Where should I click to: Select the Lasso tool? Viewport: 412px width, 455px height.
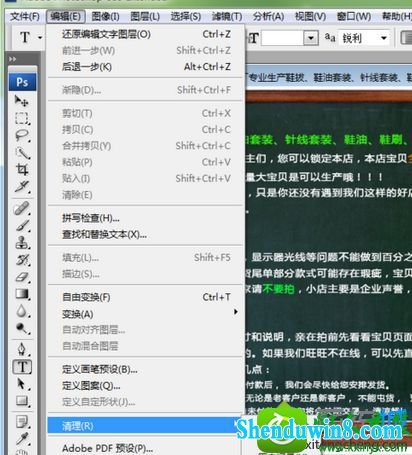click(22, 136)
